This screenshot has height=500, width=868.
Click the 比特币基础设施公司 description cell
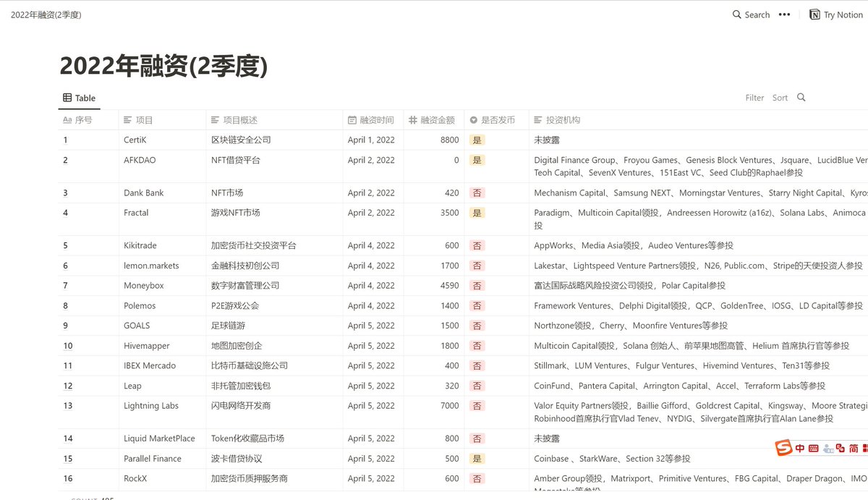[x=274, y=365]
